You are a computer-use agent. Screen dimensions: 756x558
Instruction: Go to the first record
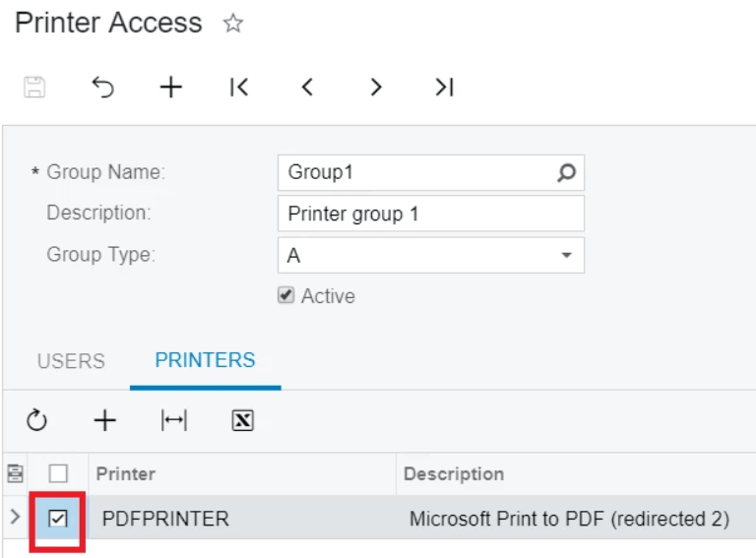point(239,88)
